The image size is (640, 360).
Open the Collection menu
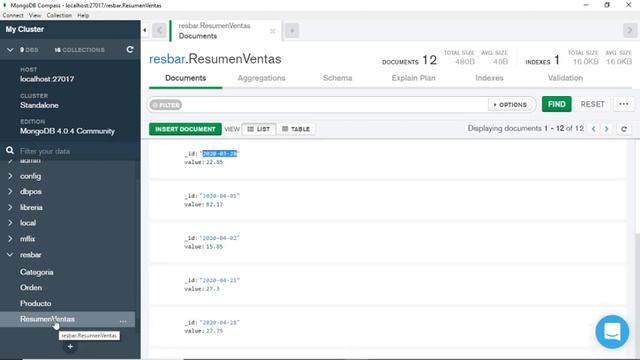(59, 16)
